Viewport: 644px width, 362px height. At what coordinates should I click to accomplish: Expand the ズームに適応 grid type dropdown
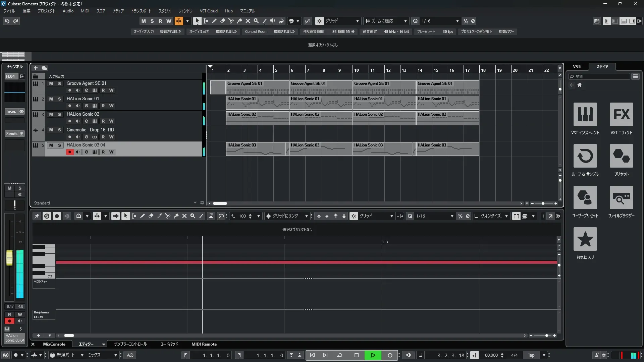(405, 21)
